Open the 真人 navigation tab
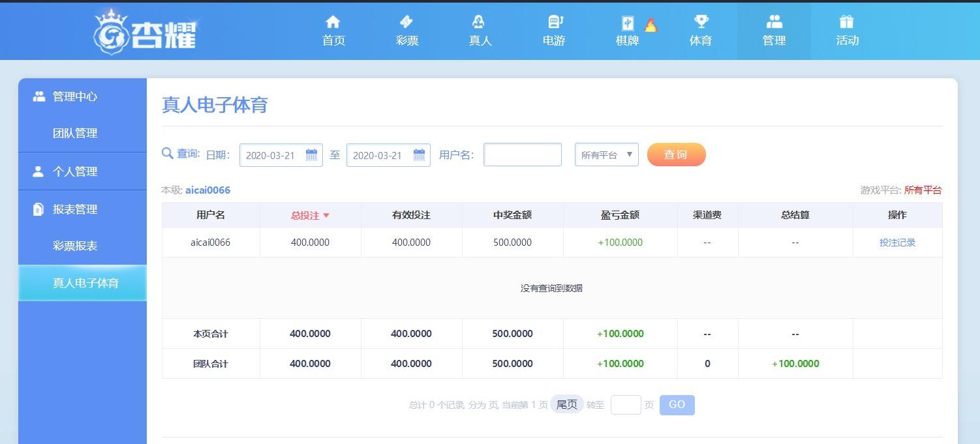The width and height of the screenshot is (980, 444). tap(480, 31)
